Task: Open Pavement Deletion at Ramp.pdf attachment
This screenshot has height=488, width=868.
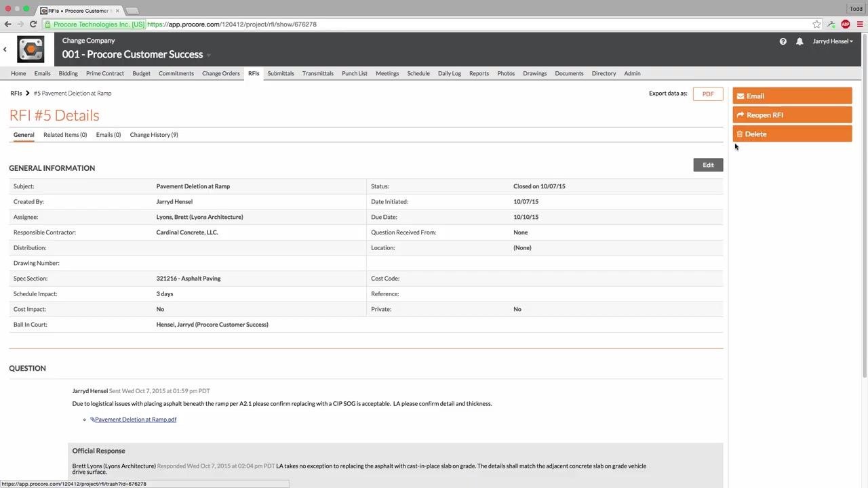Action: point(136,420)
